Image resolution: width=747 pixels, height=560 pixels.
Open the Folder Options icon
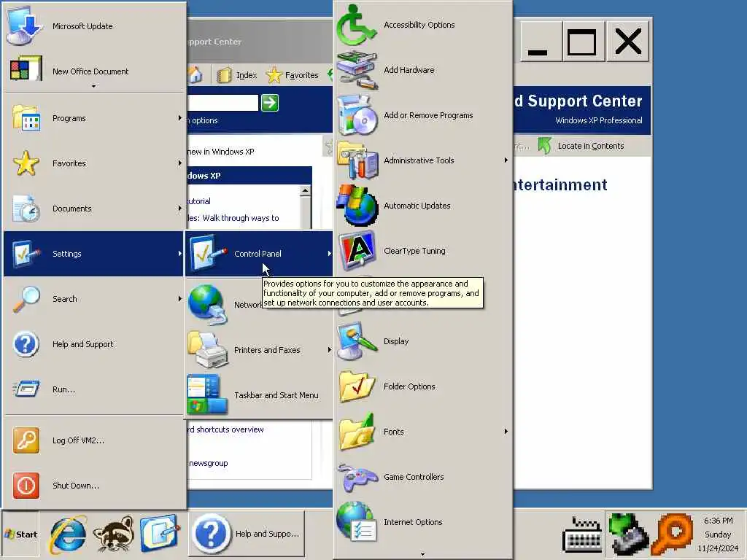356,386
